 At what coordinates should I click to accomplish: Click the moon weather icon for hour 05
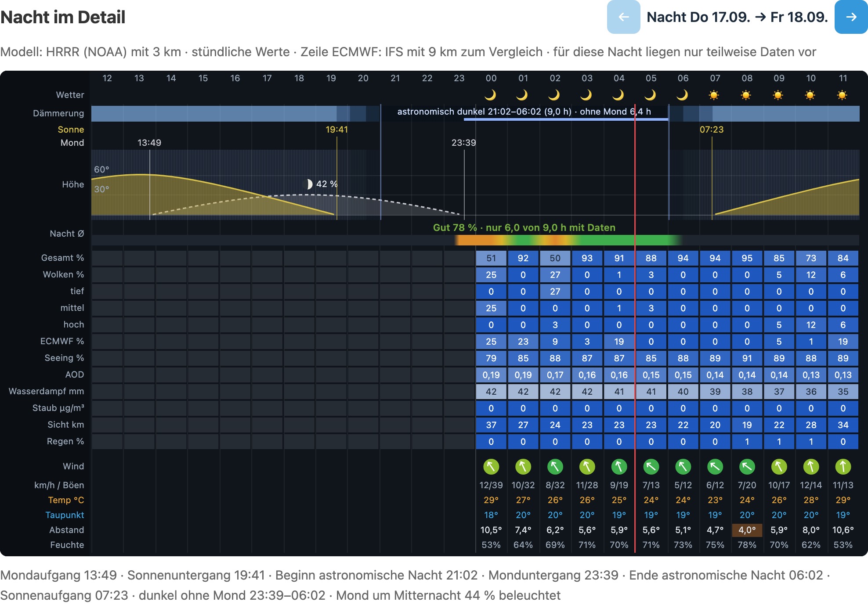[x=651, y=95]
